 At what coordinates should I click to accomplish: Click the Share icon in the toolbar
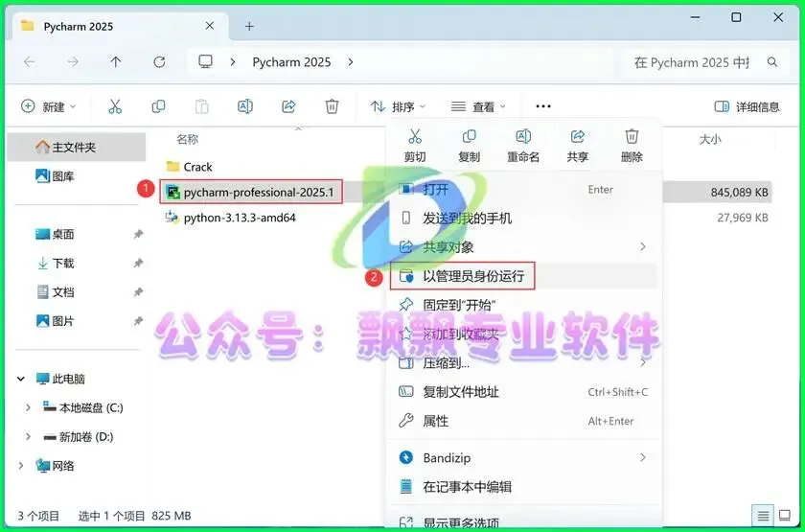[x=288, y=106]
